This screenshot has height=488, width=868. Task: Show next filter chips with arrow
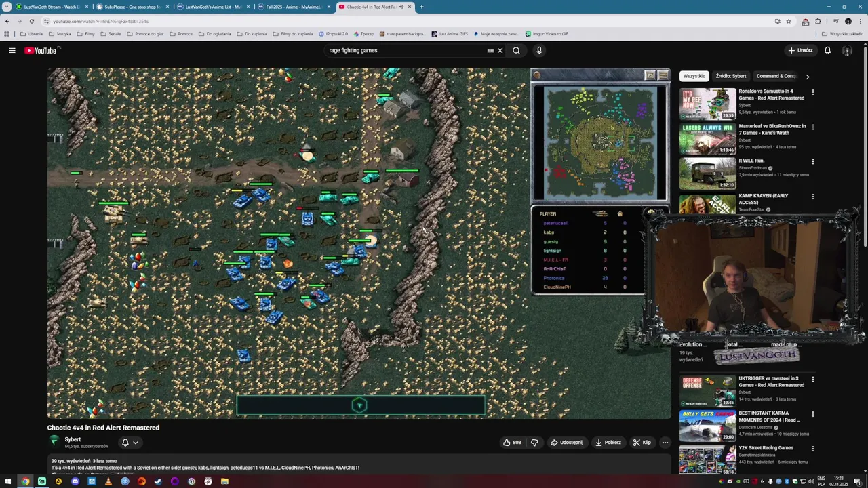[807, 77]
